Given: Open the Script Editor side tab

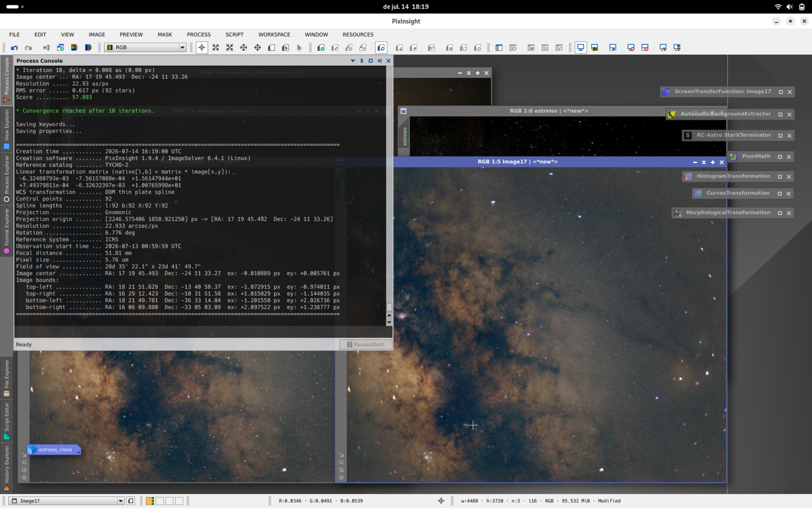Looking at the screenshot, I should click(6, 421).
